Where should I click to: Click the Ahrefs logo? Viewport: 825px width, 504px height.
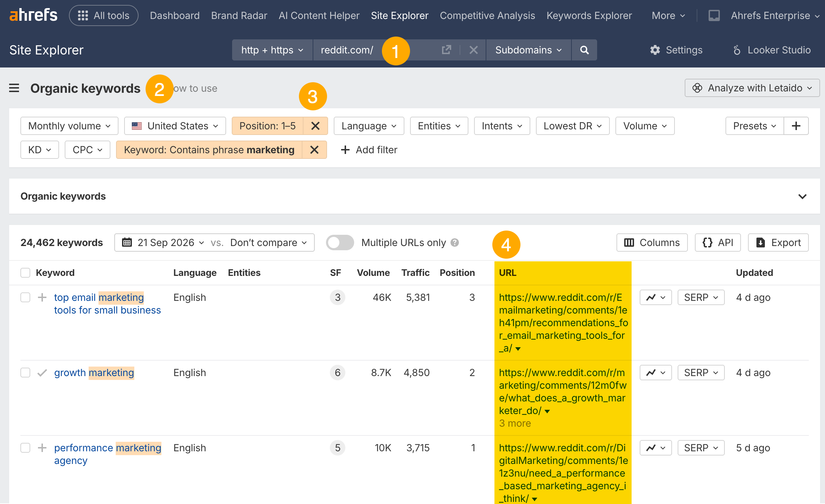(x=33, y=15)
